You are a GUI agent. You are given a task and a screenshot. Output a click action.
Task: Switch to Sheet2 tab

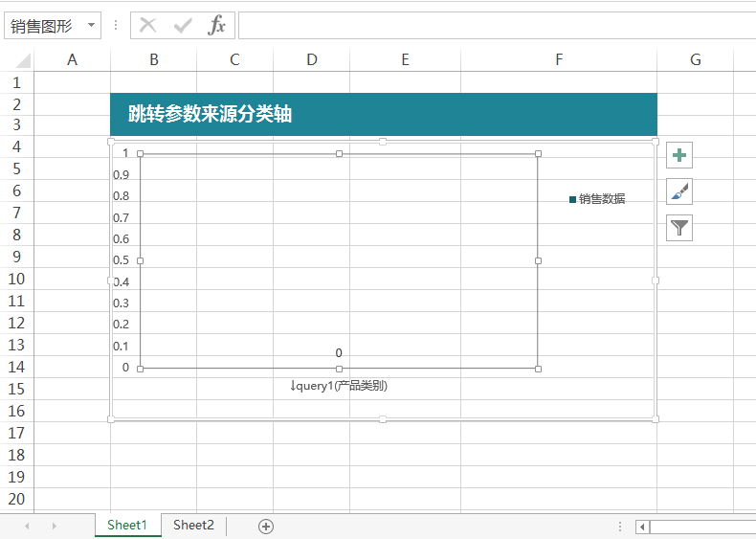[193, 525]
